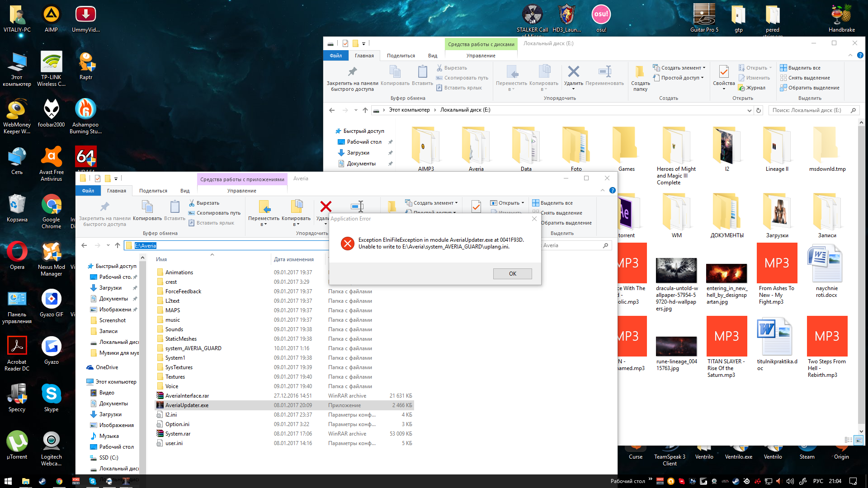Click the Создать папку new folder icon
This screenshot has width=868, height=488.
(640, 72)
